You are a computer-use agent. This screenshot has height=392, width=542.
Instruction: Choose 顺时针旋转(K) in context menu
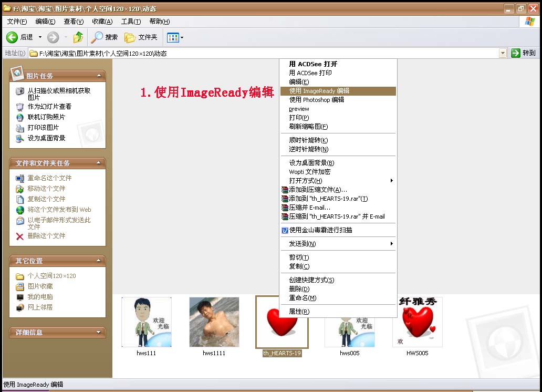pos(338,140)
